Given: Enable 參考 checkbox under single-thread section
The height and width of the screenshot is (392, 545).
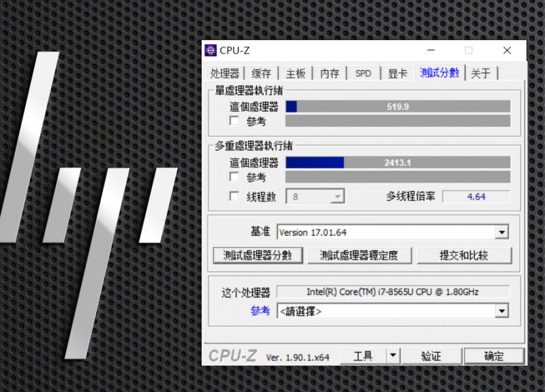Looking at the screenshot, I should tap(234, 121).
